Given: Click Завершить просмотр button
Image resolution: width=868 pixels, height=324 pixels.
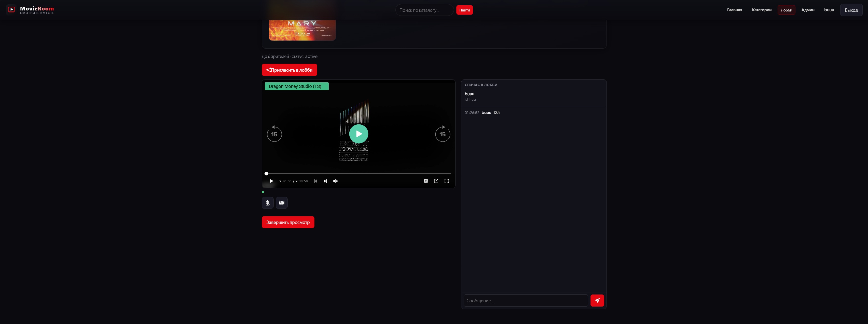Looking at the screenshot, I should point(288,222).
